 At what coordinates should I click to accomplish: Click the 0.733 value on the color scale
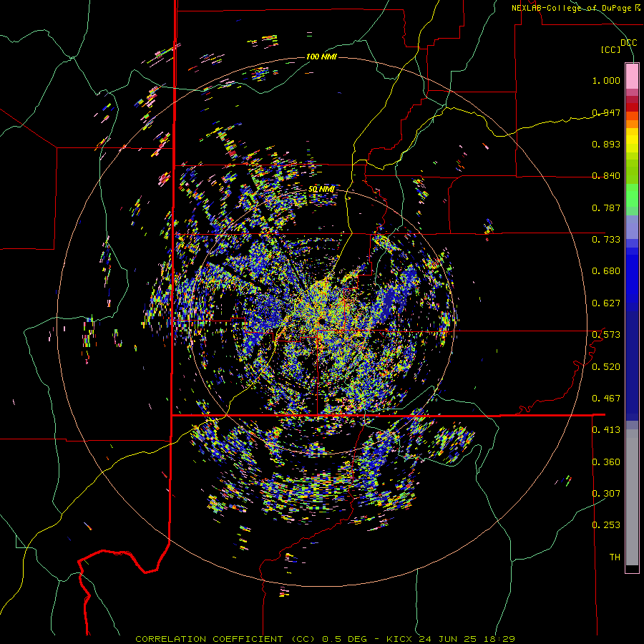(x=606, y=240)
